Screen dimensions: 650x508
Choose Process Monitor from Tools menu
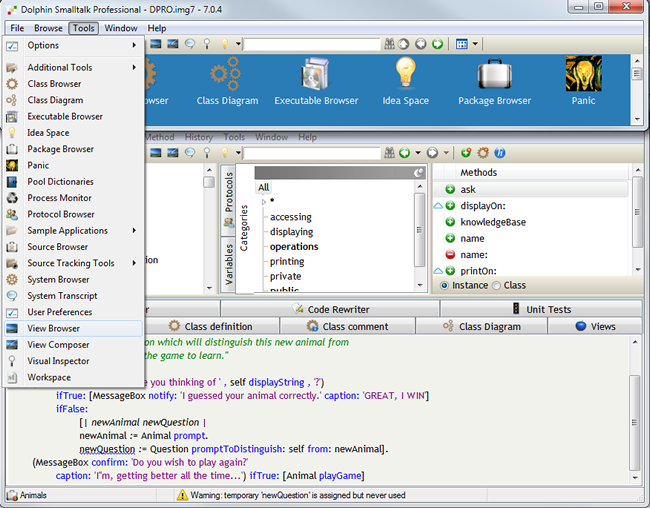click(74, 198)
